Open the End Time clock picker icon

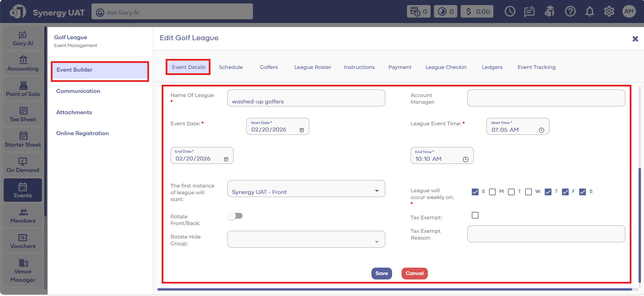pyautogui.click(x=465, y=159)
